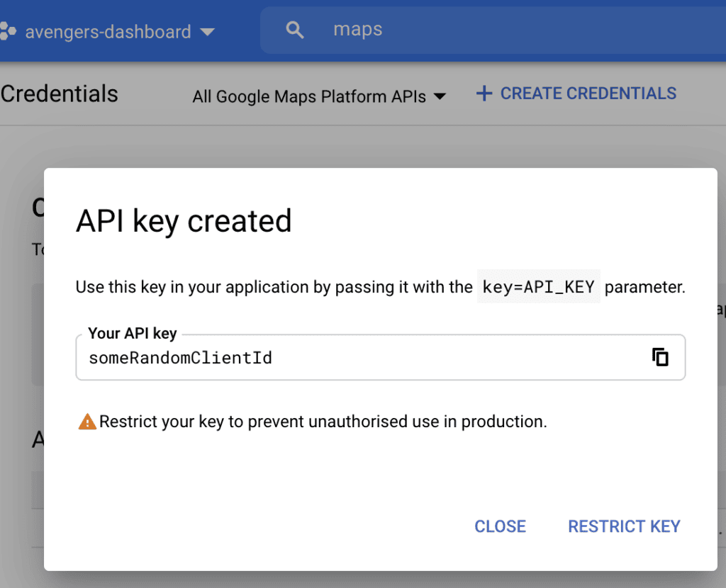Click the restrict your key warning text
Viewport: 726px width, 588px height.
pyautogui.click(x=323, y=422)
